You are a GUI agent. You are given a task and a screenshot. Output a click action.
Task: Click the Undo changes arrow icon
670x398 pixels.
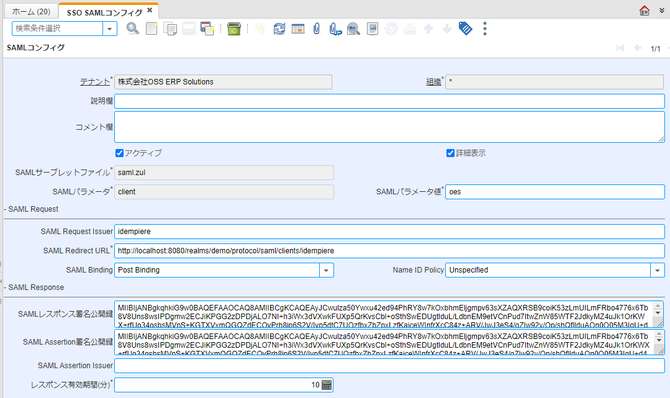pos(259,29)
